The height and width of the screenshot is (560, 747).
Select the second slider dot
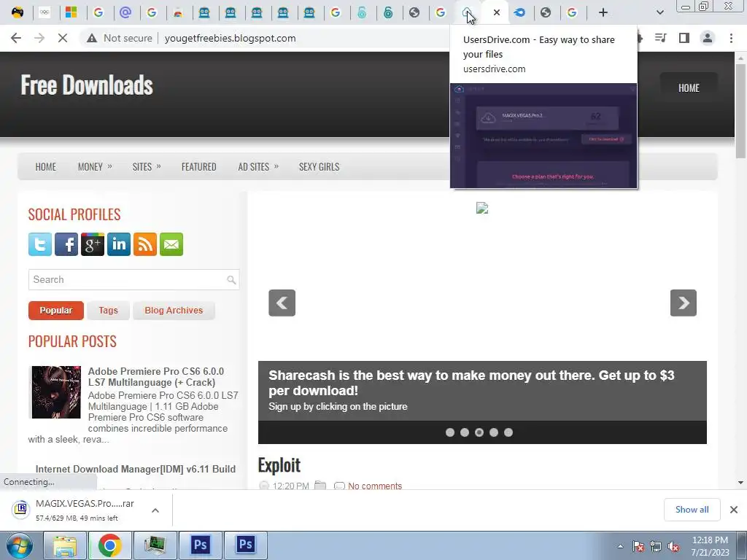click(465, 432)
